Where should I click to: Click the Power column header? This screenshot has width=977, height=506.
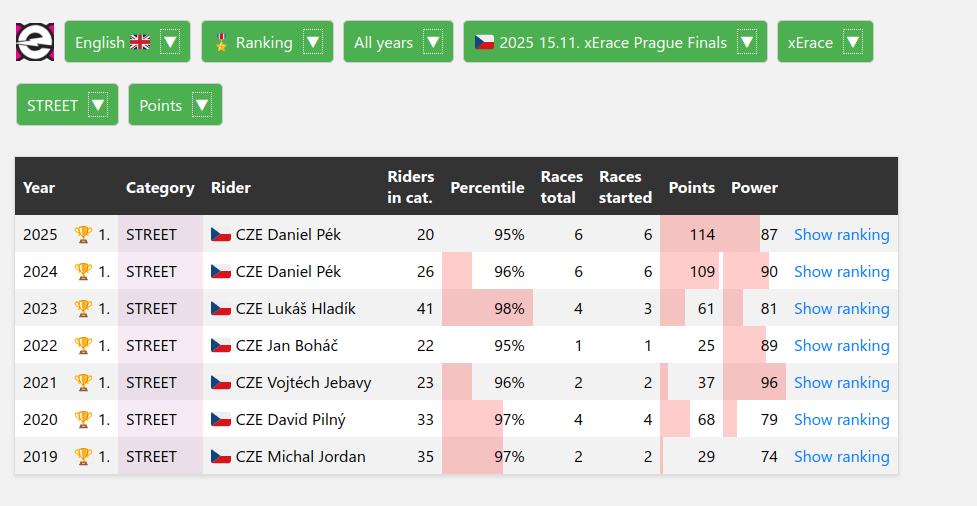754,187
